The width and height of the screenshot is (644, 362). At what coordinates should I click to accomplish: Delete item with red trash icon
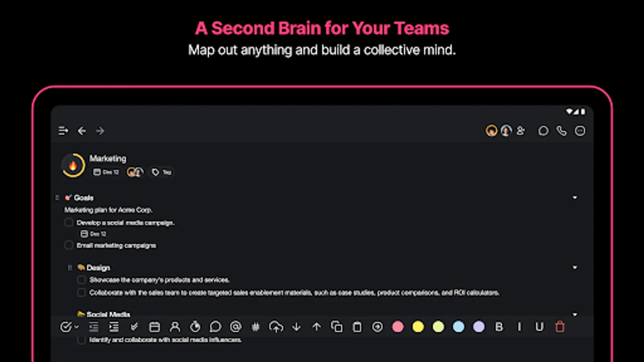click(x=560, y=327)
